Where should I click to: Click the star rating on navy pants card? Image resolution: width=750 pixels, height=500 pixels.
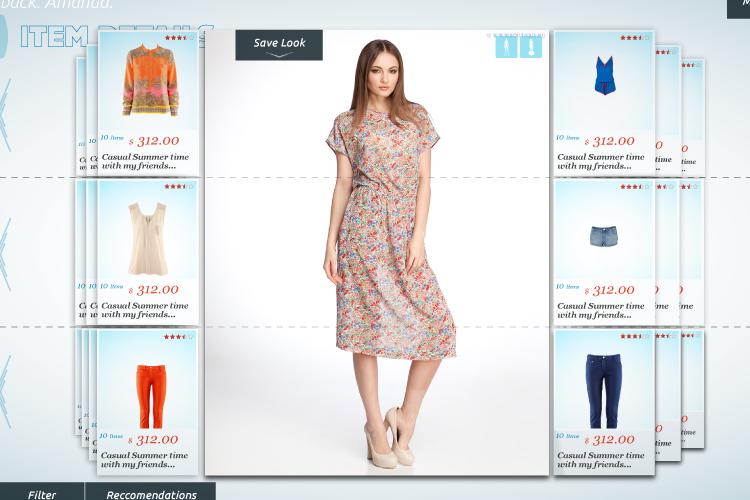(635, 336)
